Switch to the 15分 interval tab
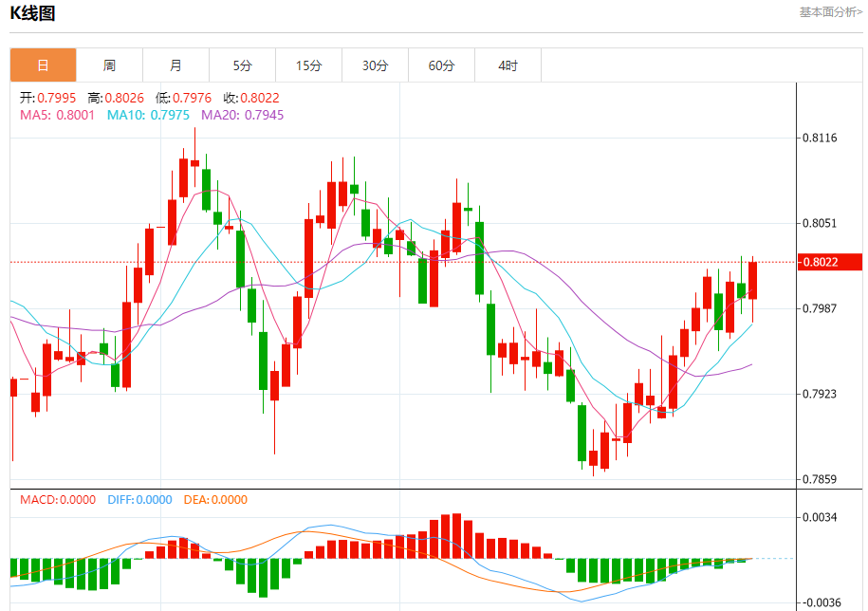 308,65
